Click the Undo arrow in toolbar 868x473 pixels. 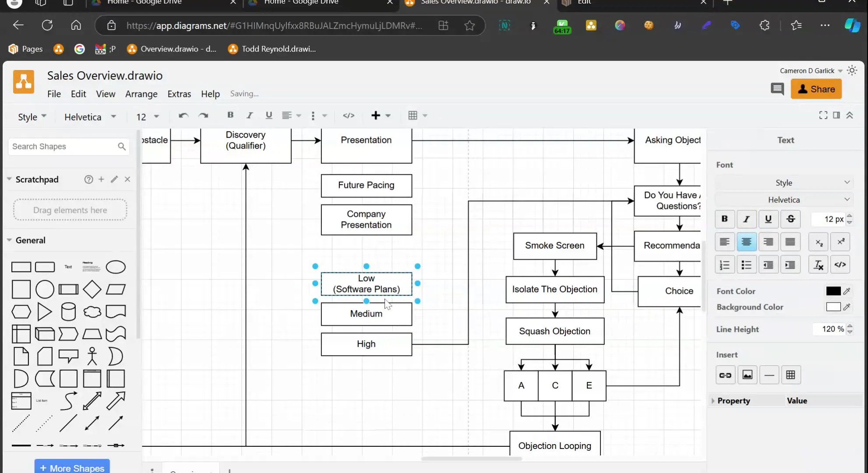pyautogui.click(x=183, y=116)
